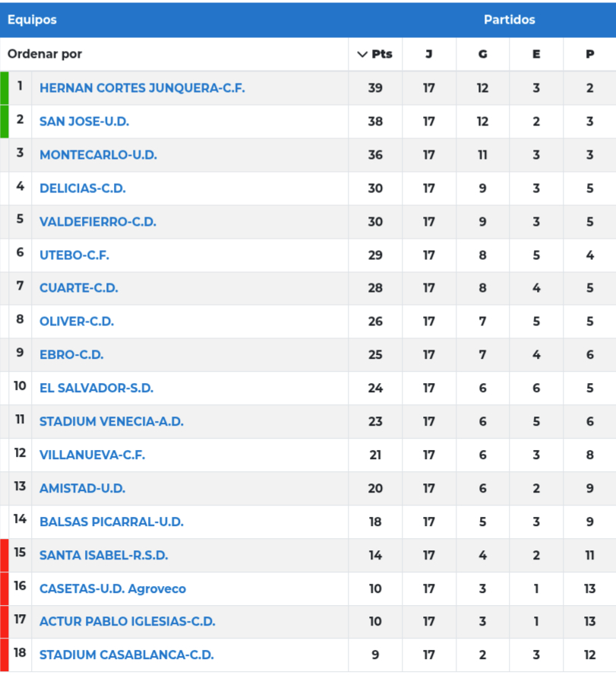Click the green marker beside rank 1
The width and height of the screenshot is (616, 675).
tap(5, 88)
